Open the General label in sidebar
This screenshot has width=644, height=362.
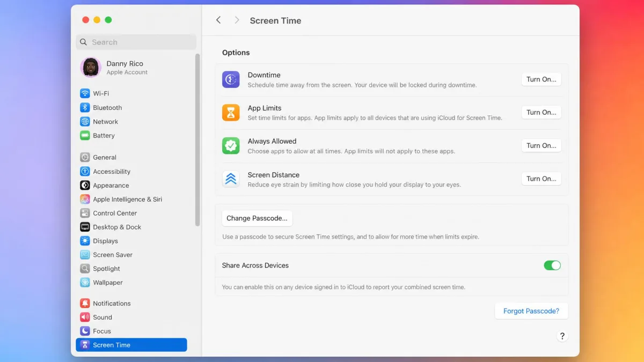[105, 157]
